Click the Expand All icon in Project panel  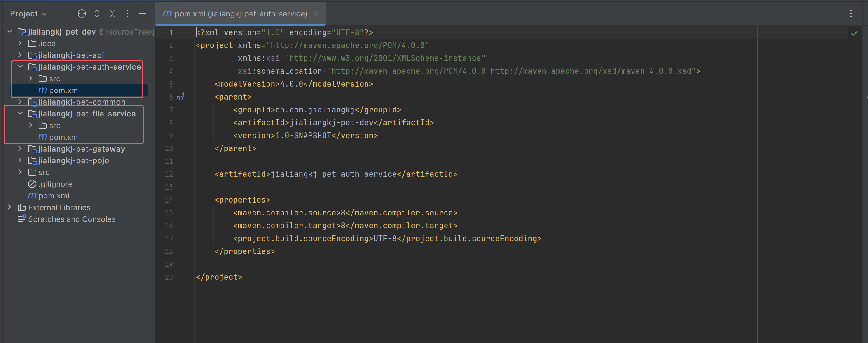pos(97,13)
